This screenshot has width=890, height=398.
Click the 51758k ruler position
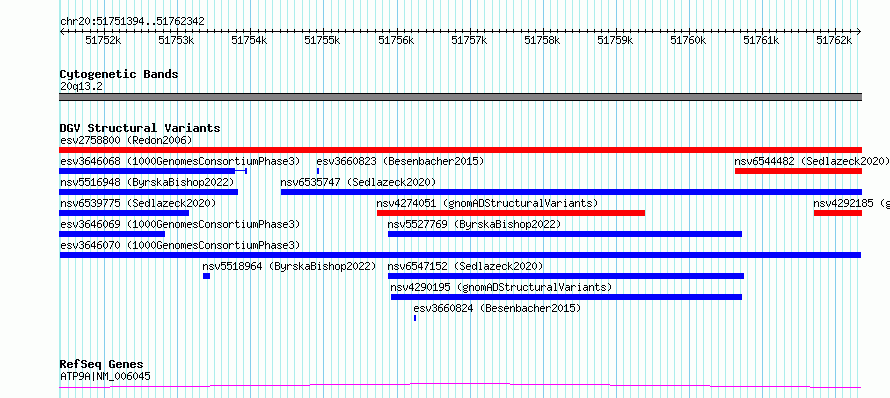pyautogui.click(x=543, y=40)
